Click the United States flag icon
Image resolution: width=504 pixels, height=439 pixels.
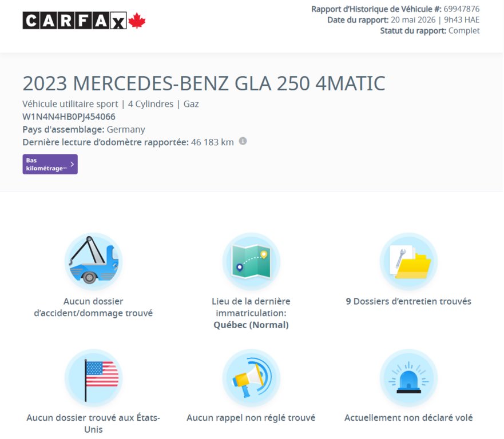tap(94, 378)
